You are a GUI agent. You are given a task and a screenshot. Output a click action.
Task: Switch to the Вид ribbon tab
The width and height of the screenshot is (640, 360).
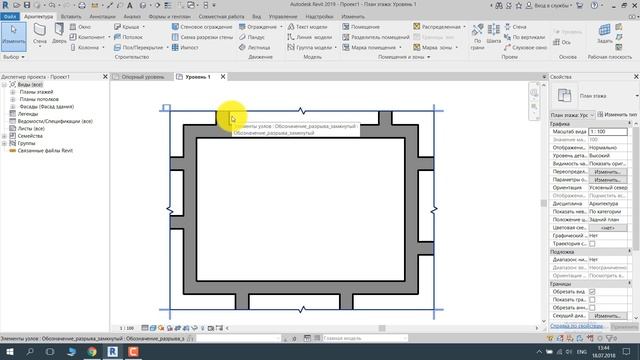[x=256, y=17]
